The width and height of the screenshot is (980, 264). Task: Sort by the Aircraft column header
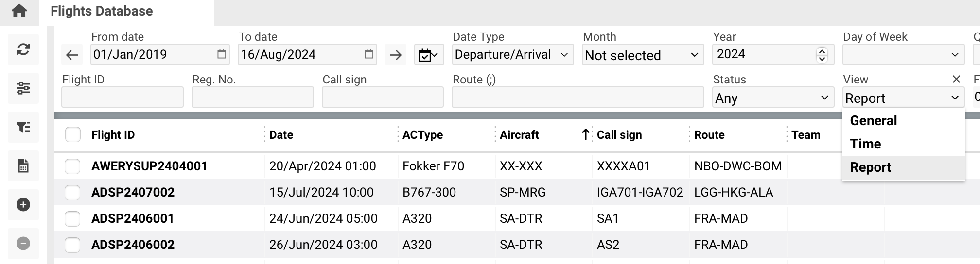click(x=519, y=135)
